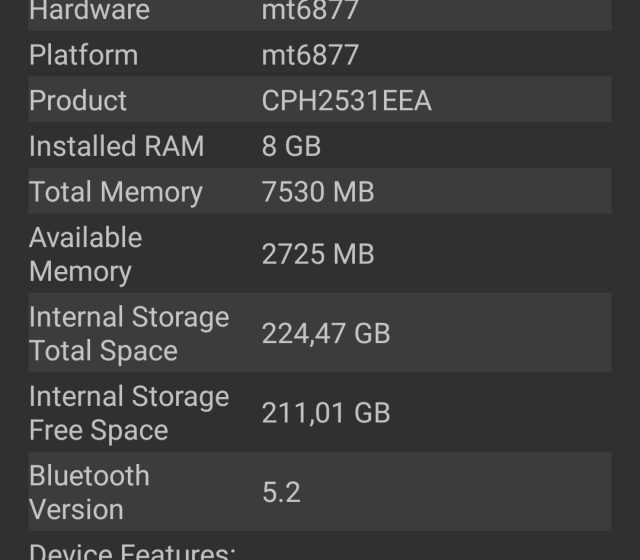Select the 2725 MB value
The image size is (640, 560).
point(318,254)
